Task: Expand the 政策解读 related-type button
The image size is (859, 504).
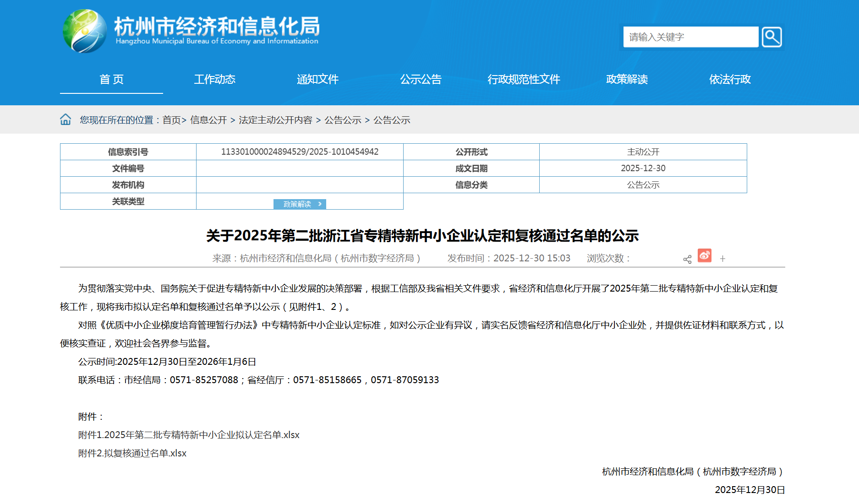Action: [300, 204]
